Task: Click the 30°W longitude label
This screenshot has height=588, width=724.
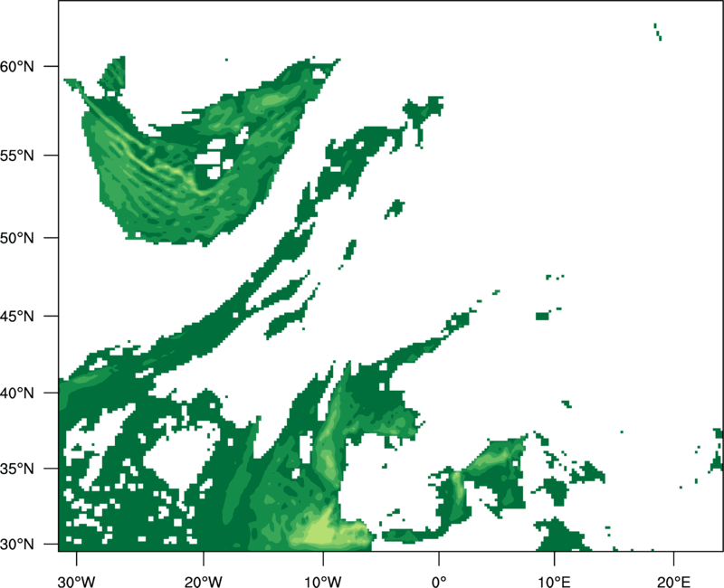Action: click(77, 581)
